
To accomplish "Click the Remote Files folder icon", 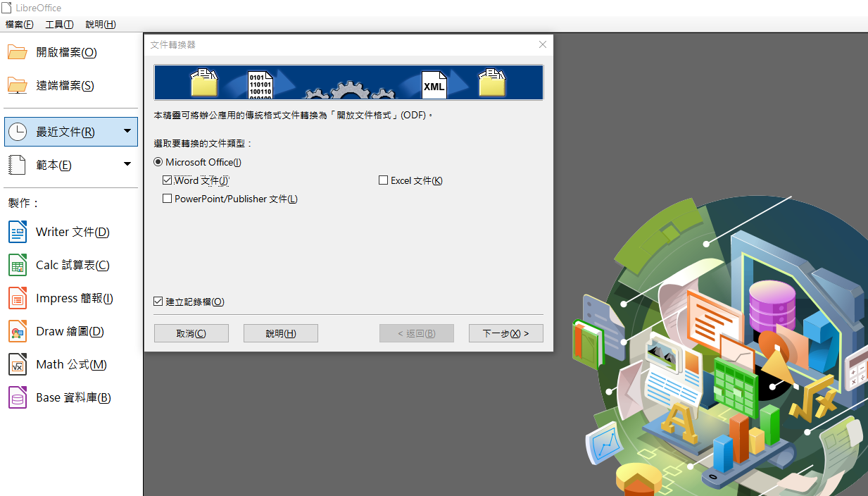I will coord(18,85).
